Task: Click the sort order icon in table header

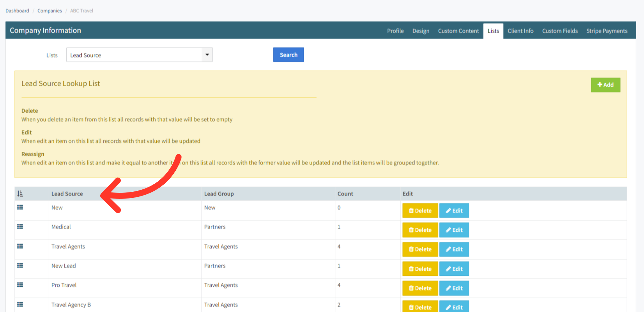Action: click(20, 194)
